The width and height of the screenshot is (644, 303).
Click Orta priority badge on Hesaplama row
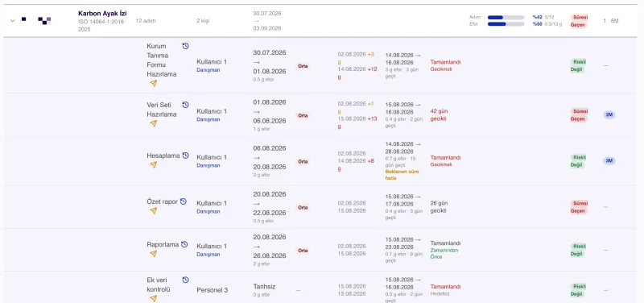[303, 161]
